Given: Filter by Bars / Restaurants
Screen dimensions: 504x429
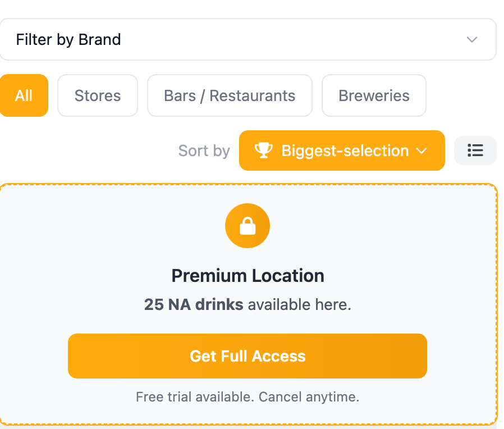Looking at the screenshot, I should pos(230,95).
